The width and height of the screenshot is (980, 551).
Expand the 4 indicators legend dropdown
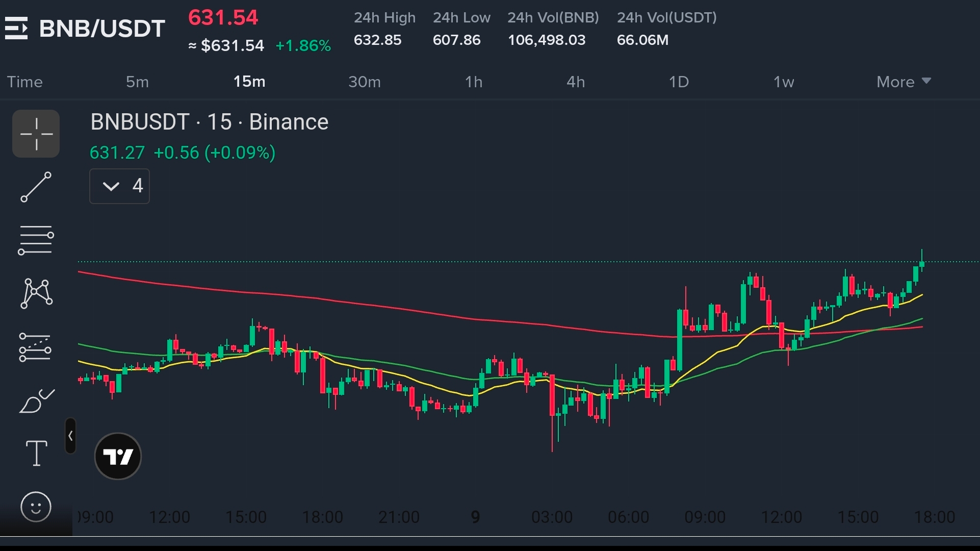[119, 186]
